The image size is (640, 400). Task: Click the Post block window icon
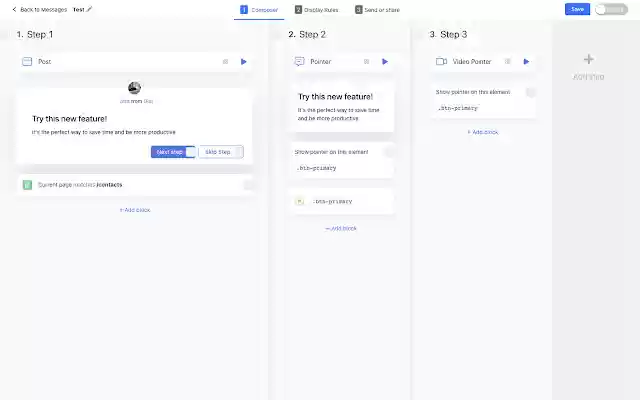tap(27, 62)
